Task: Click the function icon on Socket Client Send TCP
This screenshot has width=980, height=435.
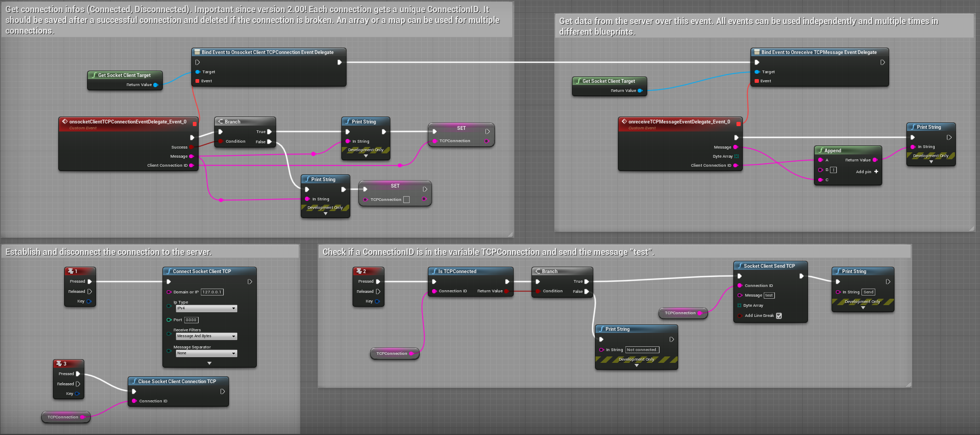Action: coord(740,266)
